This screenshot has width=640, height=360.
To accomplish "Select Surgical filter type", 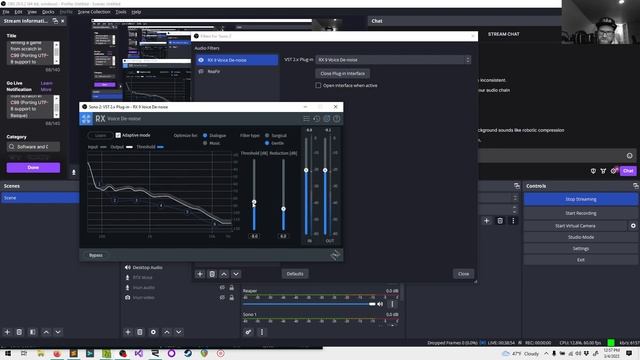I will pos(267,136).
